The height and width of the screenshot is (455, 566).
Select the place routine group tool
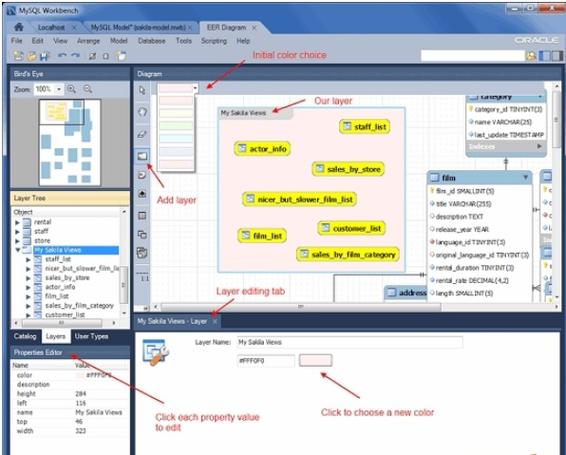(x=142, y=253)
